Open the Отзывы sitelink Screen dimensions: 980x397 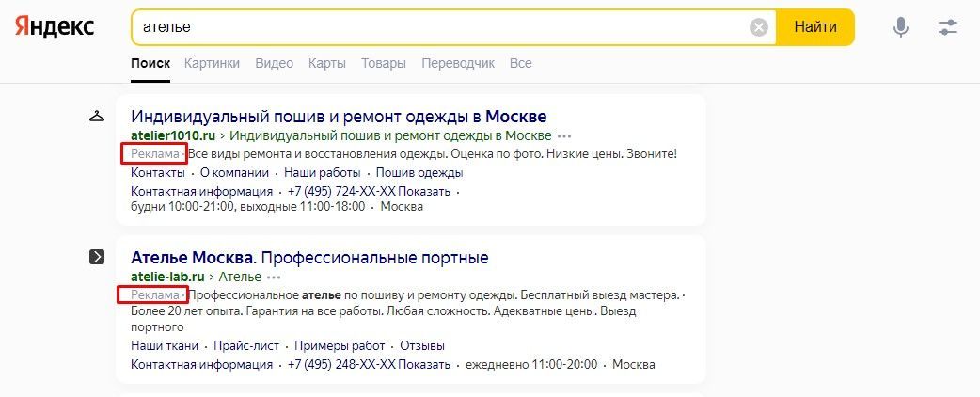(422, 346)
